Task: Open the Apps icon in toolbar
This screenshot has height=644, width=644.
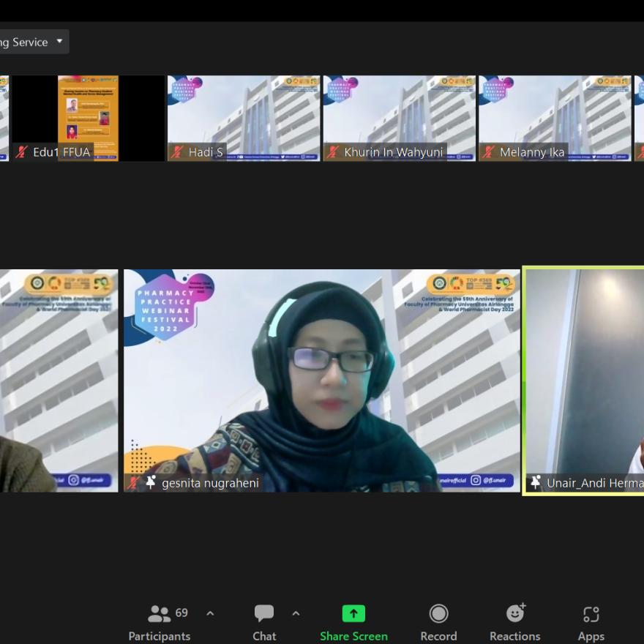Action: (591, 613)
